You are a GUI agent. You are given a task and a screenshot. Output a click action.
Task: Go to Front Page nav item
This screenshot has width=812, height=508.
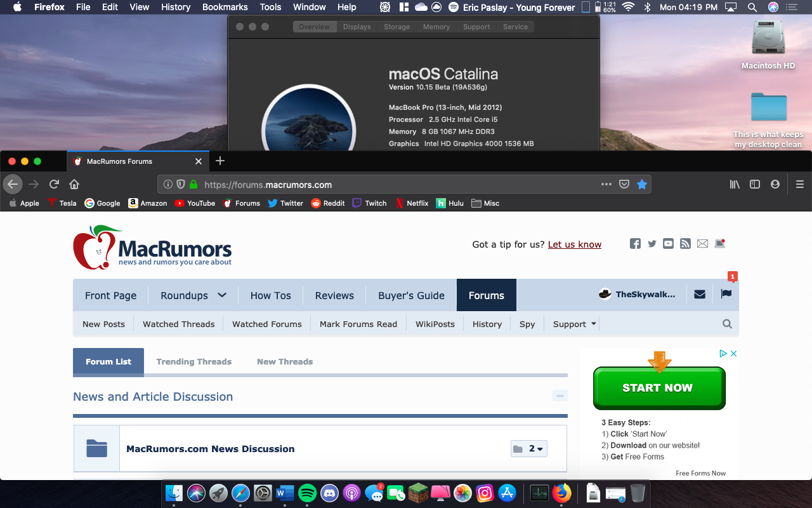pyautogui.click(x=111, y=295)
